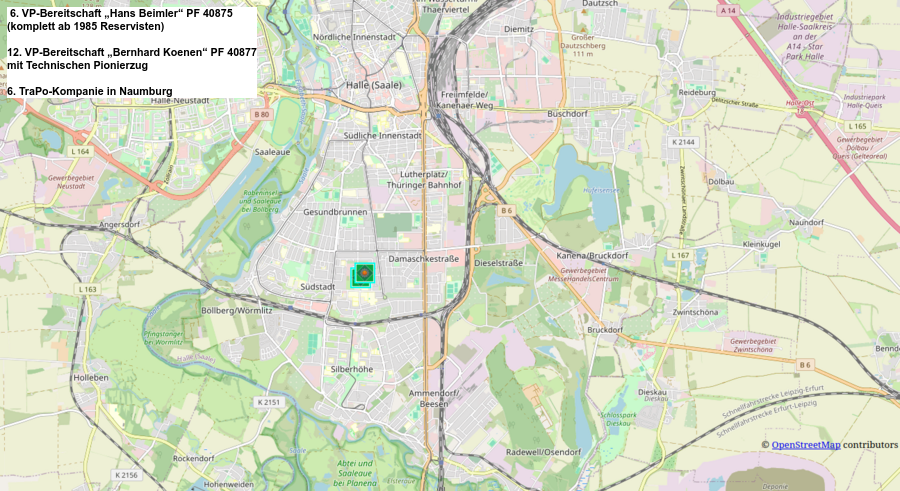Click the Halle (Saale) city label
The height and width of the screenshot is (491, 900).
point(372,85)
